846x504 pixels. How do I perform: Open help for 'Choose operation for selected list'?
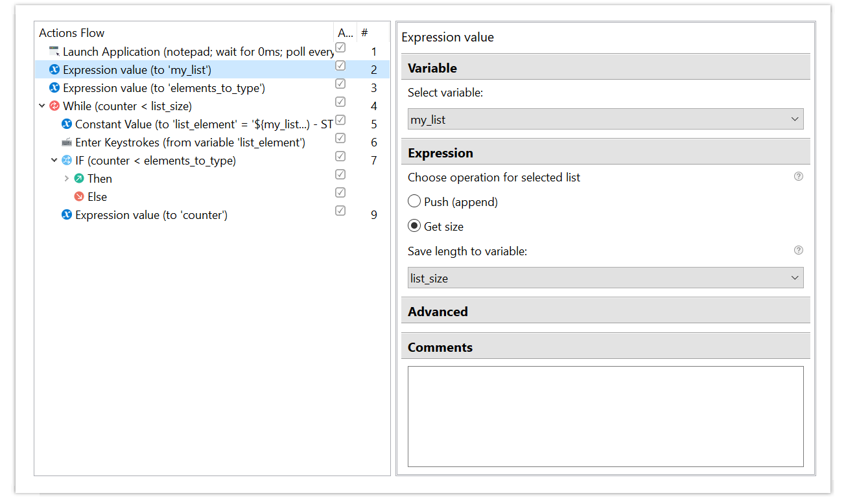(x=799, y=176)
